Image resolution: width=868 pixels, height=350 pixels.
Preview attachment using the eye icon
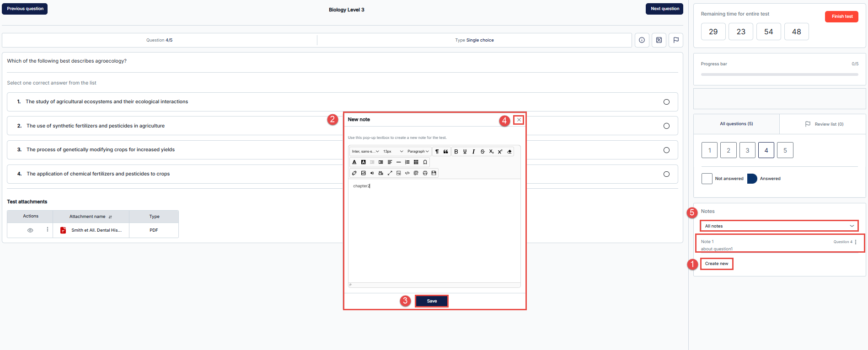coord(30,230)
